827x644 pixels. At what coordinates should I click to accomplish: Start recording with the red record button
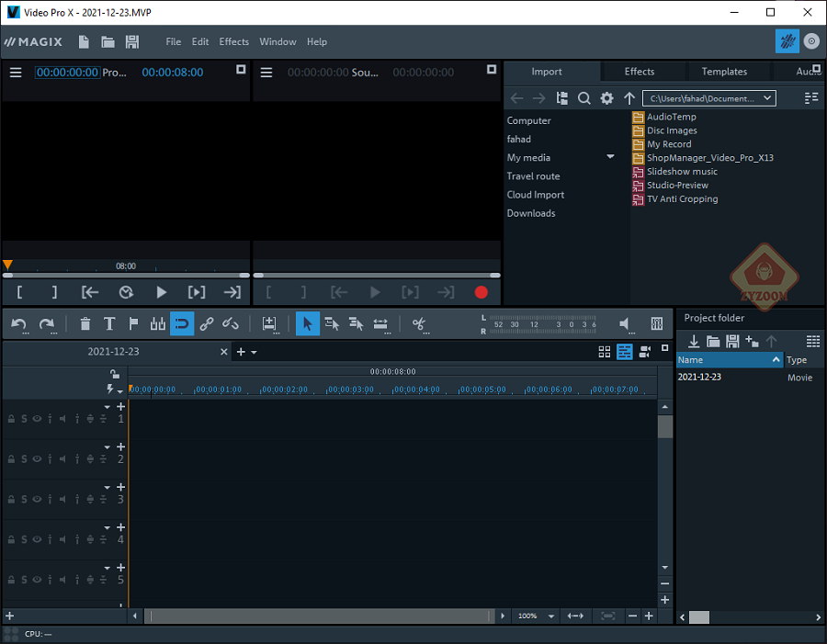coord(481,292)
